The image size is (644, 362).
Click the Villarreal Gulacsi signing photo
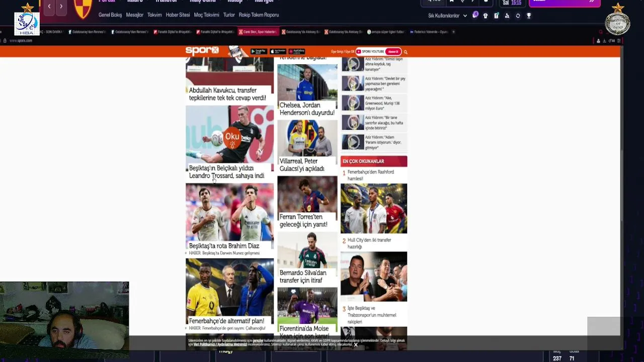[307, 138]
